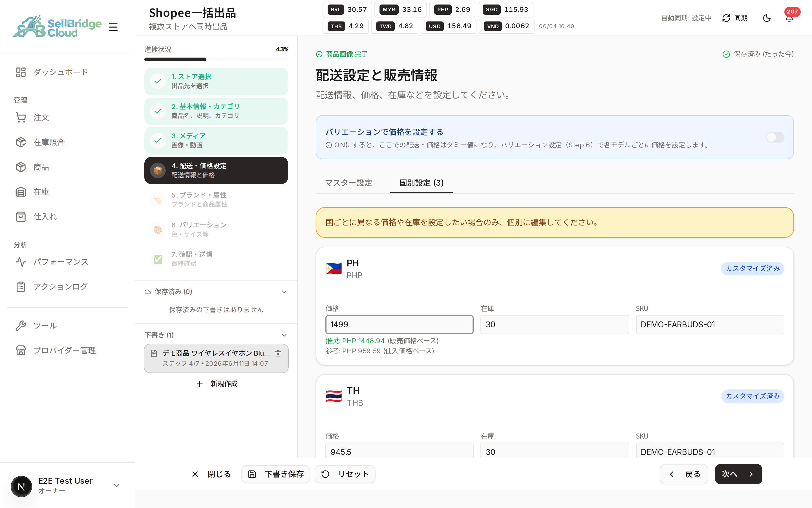Click リセット button
The image size is (812, 508).
tap(345, 474)
